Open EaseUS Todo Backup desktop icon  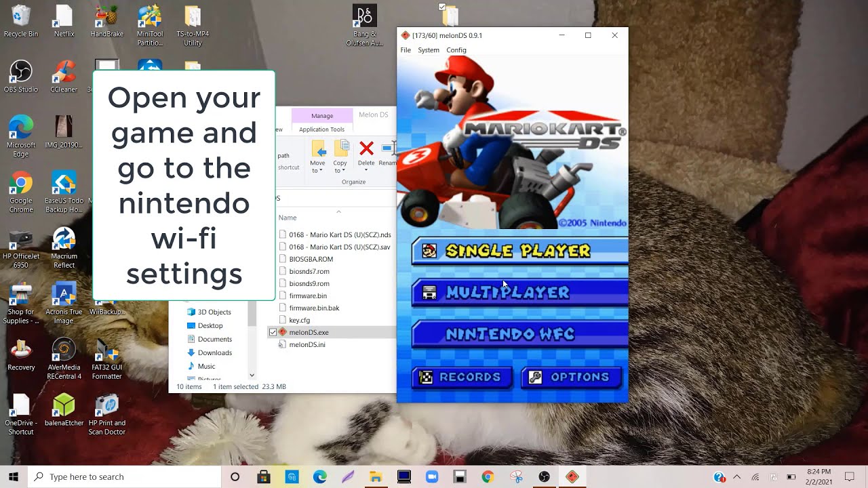tap(64, 192)
